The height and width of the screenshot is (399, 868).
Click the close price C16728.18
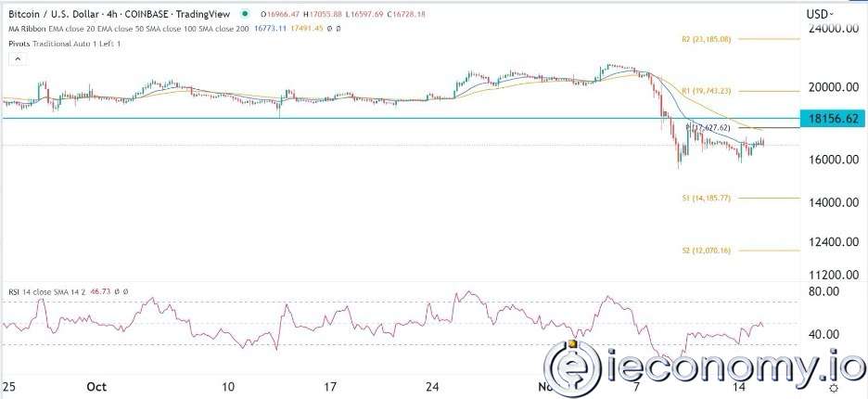coord(404,15)
